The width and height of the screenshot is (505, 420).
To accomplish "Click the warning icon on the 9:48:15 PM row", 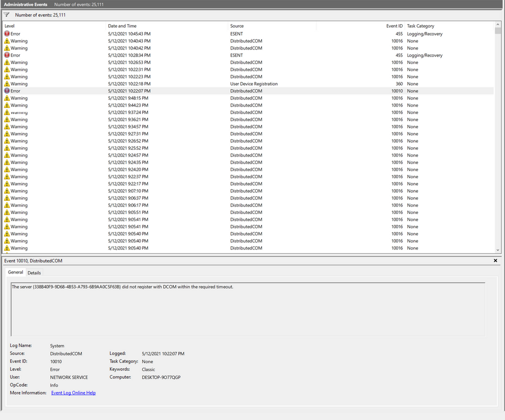I will (7, 98).
